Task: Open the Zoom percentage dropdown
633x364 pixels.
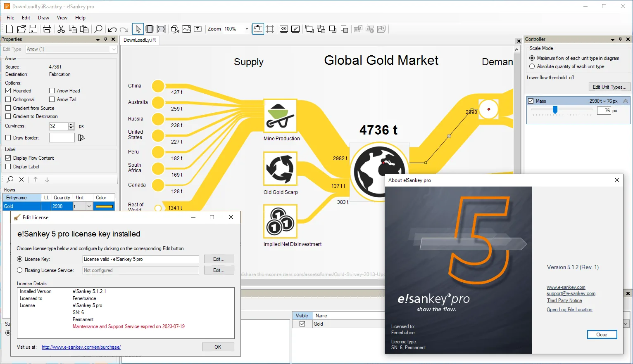Action: tap(247, 29)
